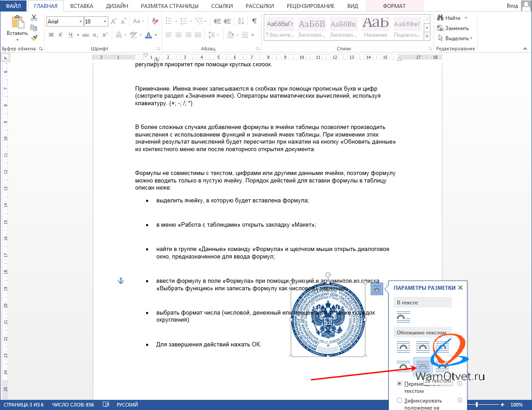Switch to the ДИЗАЙН tab
Viewport: 532px width, 410px height.
click(117, 6)
